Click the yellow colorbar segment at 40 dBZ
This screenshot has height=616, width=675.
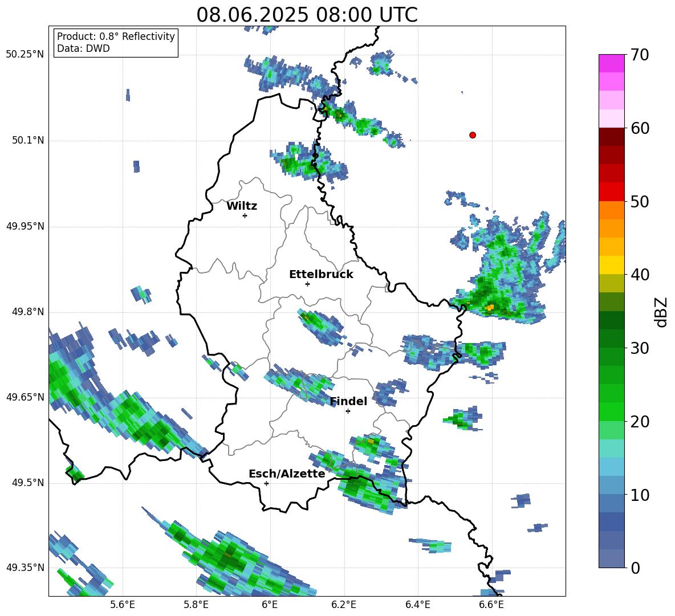(x=611, y=265)
